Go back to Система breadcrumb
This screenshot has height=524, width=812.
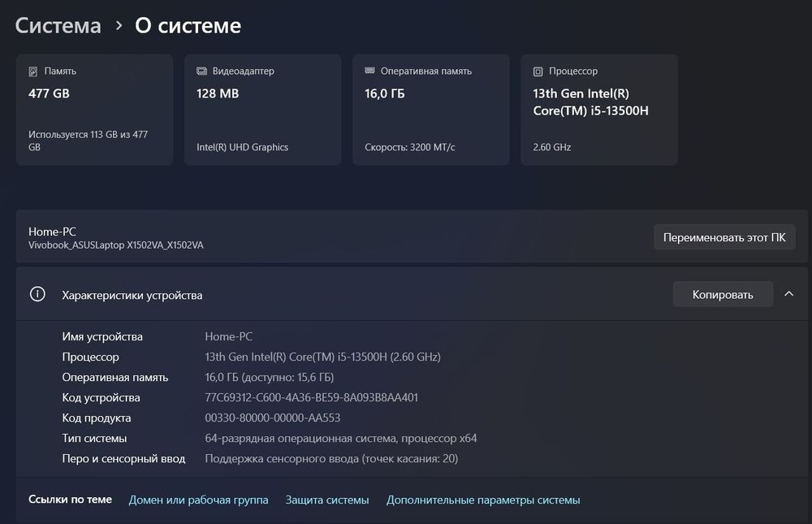tap(58, 25)
